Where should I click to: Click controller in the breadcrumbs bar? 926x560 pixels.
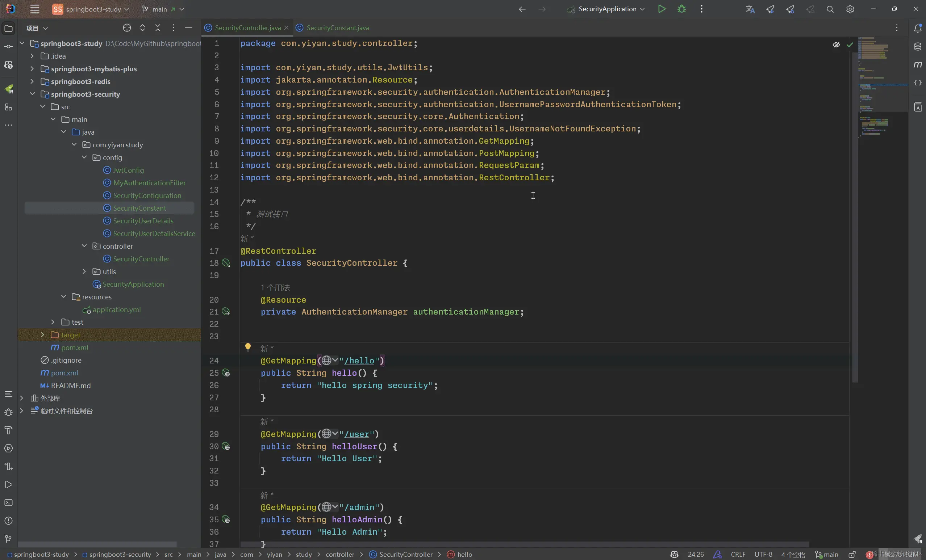[340, 554]
